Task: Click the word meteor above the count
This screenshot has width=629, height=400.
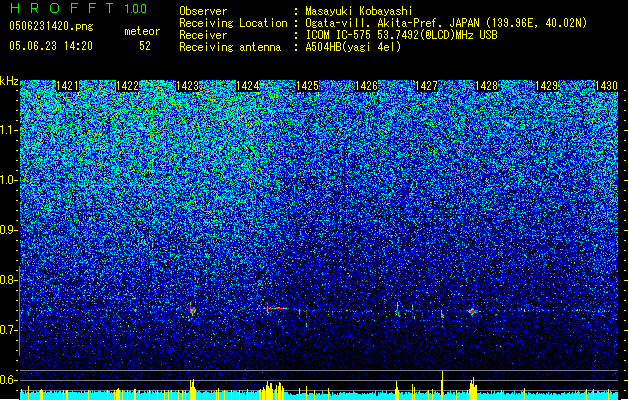Action: 142,31
